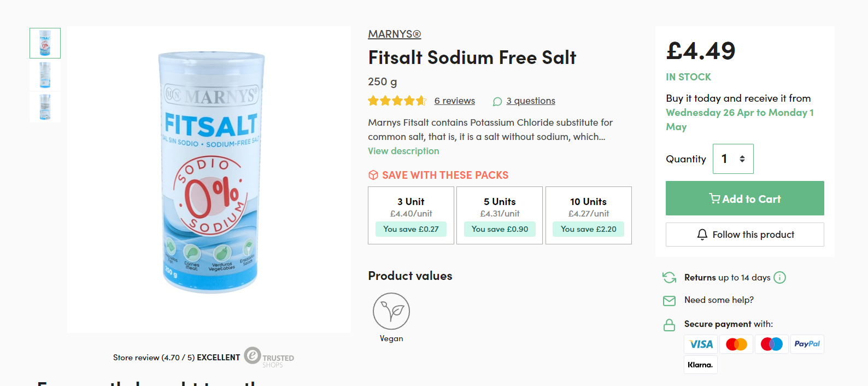Open the MARNYS brand link
The width and height of the screenshot is (868, 386).
point(395,34)
